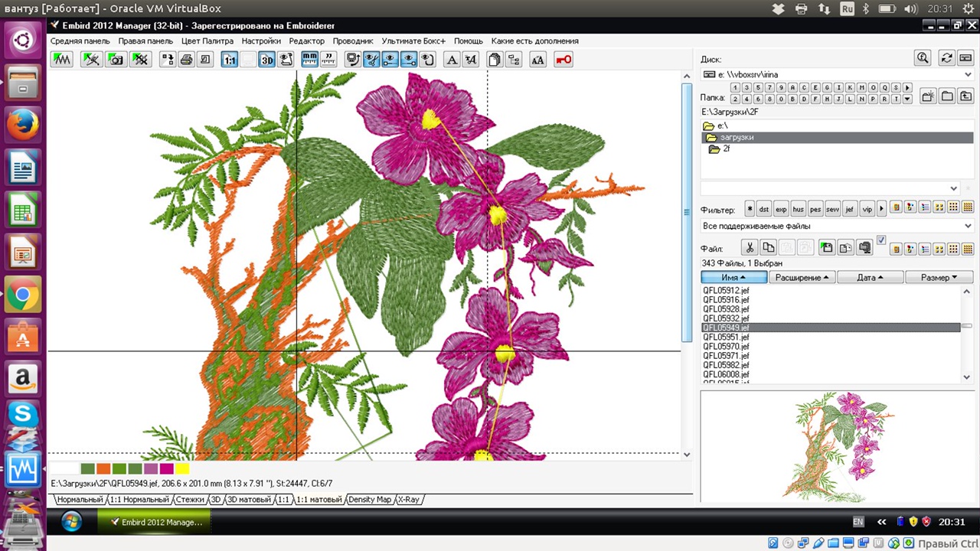The image size is (980, 551).
Task: Open Skype from the Ubuntu launcher
Action: (23, 414)
